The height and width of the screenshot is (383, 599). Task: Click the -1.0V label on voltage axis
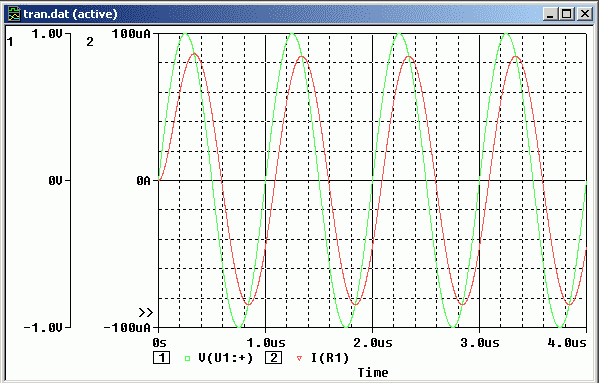43,328
